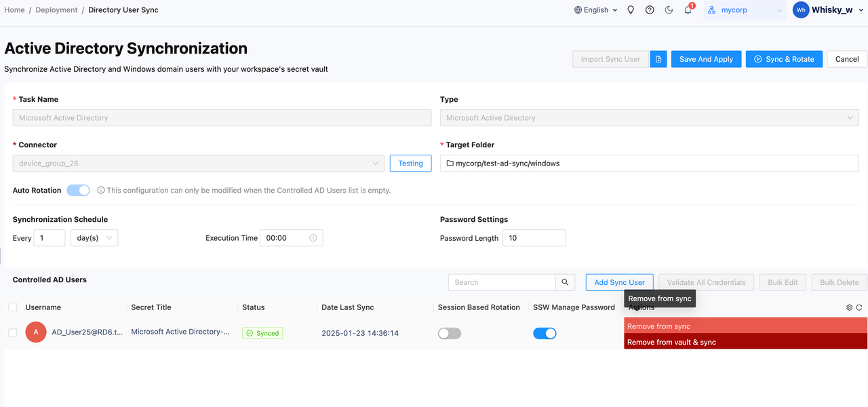
Task: Click the Date Last Sync column header
Action: pos(348,307)
